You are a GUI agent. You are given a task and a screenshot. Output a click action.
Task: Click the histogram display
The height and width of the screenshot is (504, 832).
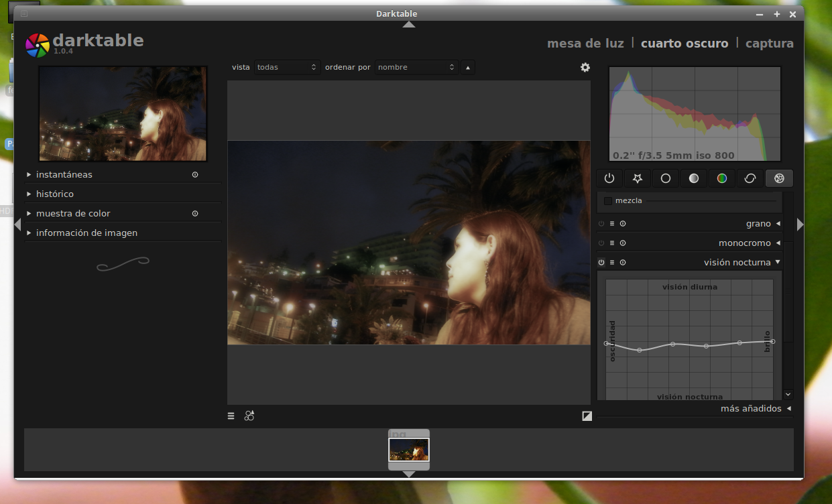695,113
